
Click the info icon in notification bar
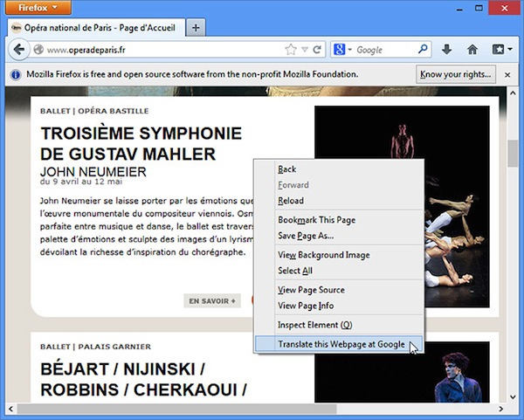click(x=16, y=74)
